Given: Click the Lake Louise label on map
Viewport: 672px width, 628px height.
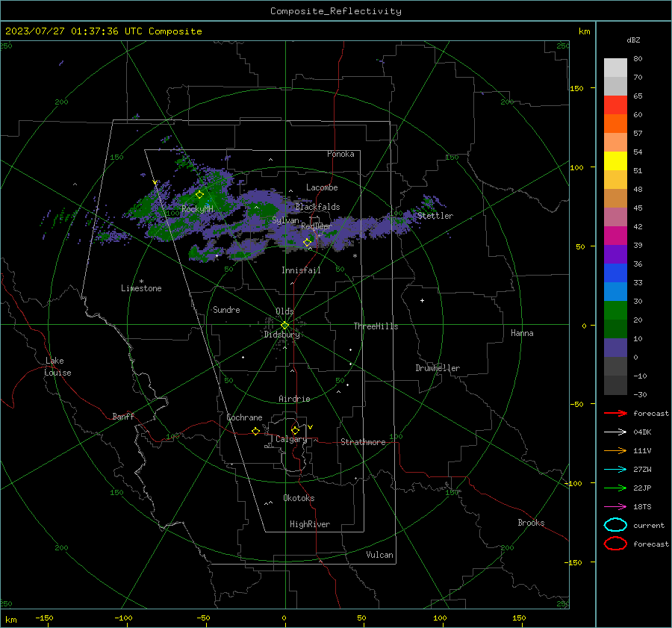Looking at the screenshot, I should (57, 367).
